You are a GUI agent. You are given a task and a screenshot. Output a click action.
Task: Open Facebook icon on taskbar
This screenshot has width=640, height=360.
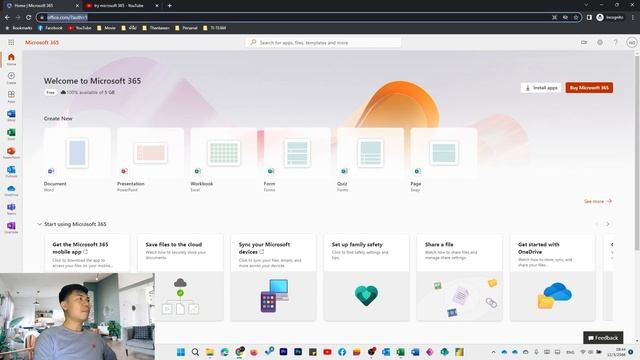[x=342, y=352]
